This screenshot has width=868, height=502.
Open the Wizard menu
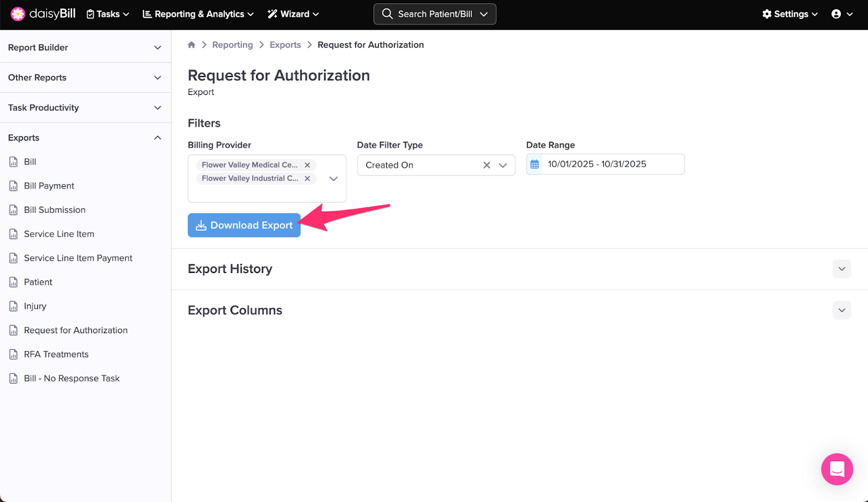click(x=293, y=14)
